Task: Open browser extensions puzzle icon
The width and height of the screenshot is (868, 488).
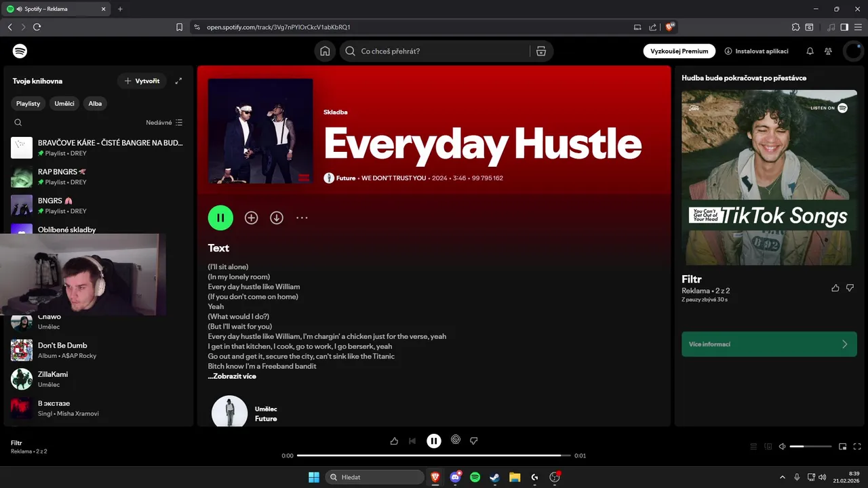Action: pyautogui.click(x=795, y=27)
